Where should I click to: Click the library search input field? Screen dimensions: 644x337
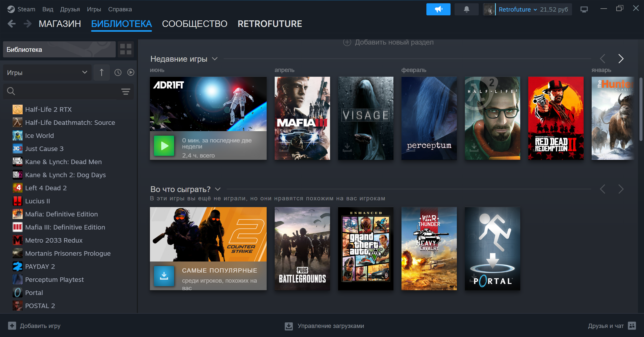(x=68, y=91)
